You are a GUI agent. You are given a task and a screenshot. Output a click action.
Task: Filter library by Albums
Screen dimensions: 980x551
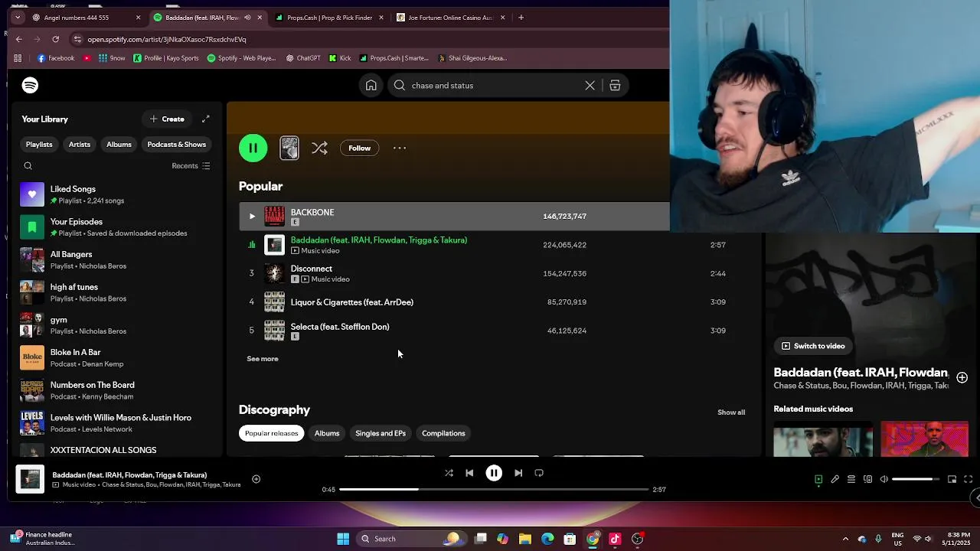[119, 145]
